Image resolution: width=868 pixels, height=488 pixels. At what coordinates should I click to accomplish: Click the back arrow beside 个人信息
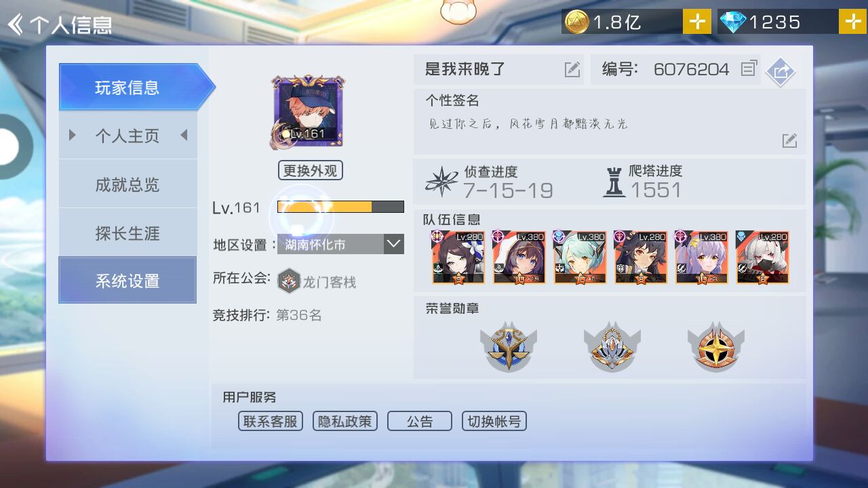[14, 25]
